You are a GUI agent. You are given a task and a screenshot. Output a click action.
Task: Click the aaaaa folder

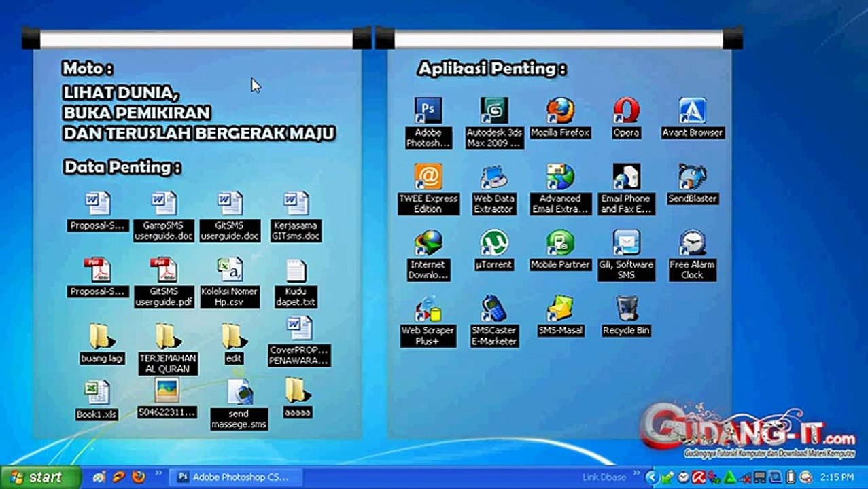pos(297,397)
